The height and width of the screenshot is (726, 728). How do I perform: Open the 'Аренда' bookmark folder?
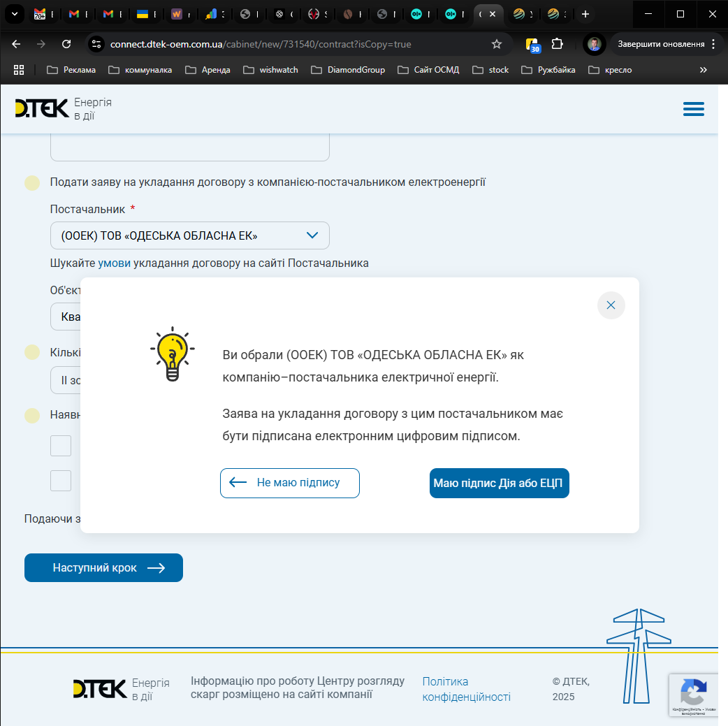[208, 70]
